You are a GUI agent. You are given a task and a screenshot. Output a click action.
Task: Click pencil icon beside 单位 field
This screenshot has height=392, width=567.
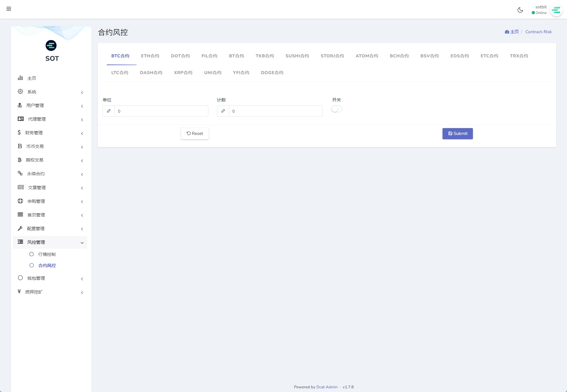coord(109,111)
